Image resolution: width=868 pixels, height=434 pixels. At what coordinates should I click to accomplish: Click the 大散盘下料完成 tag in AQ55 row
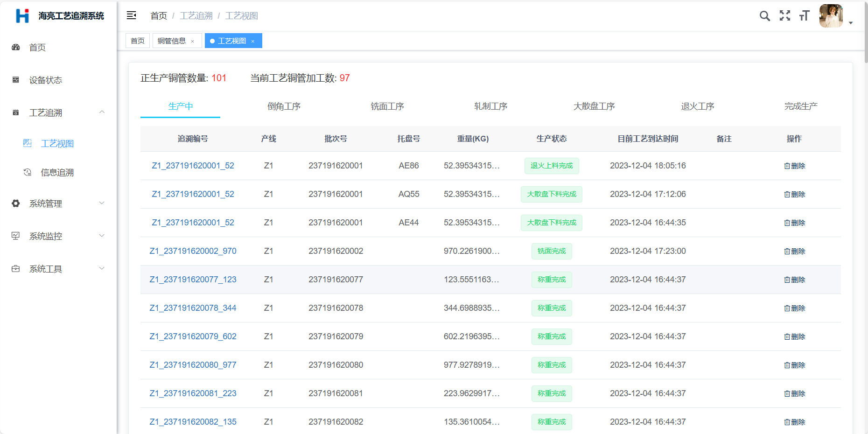tap(552, 194)
